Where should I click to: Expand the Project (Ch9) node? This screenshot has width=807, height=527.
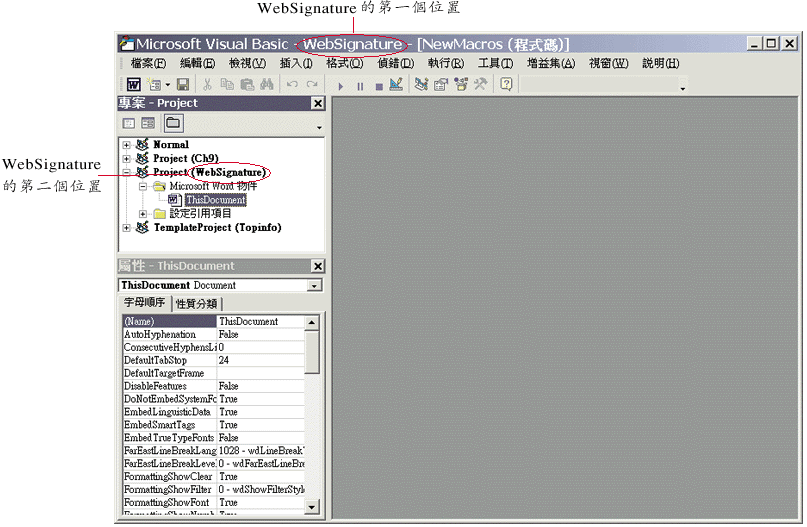[127, 159]
